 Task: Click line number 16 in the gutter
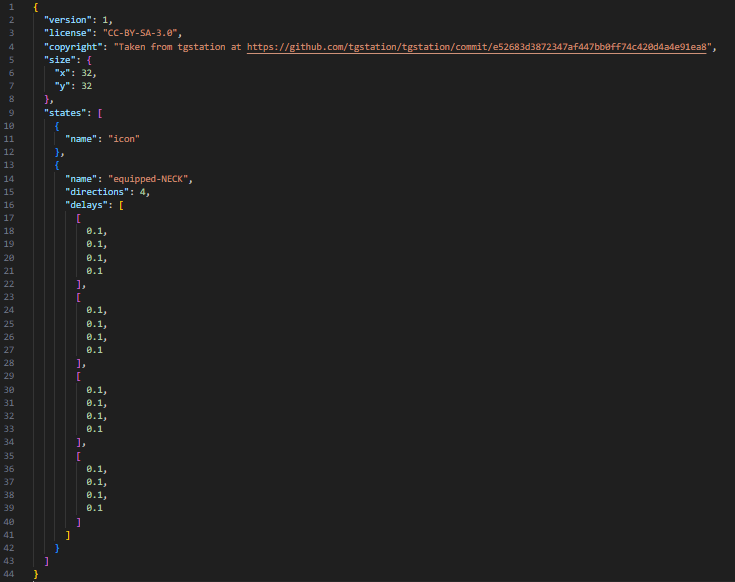pyautogui.click(x=9, y=205)
